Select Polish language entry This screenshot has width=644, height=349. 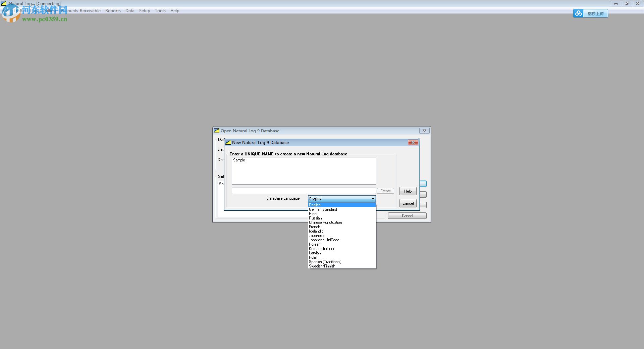[x=342, y=257]
